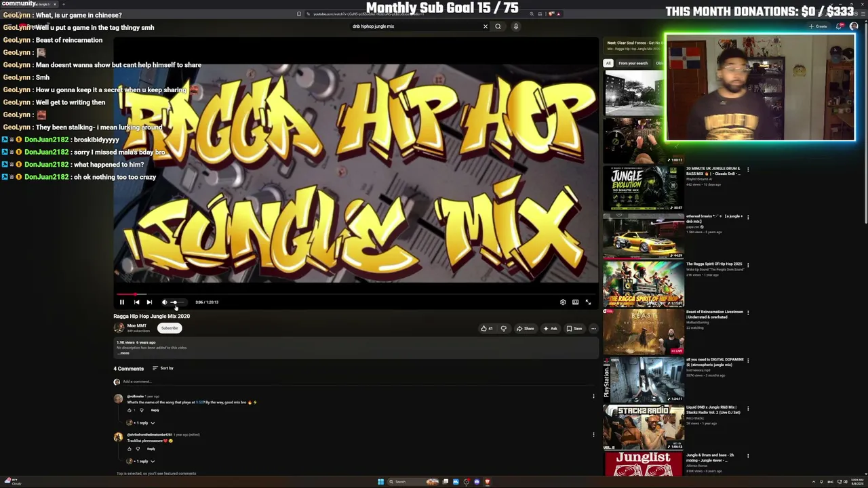The image size is (868, 488).
Task: Open the Sort by comments dropdown
Action: coord(163,368)
